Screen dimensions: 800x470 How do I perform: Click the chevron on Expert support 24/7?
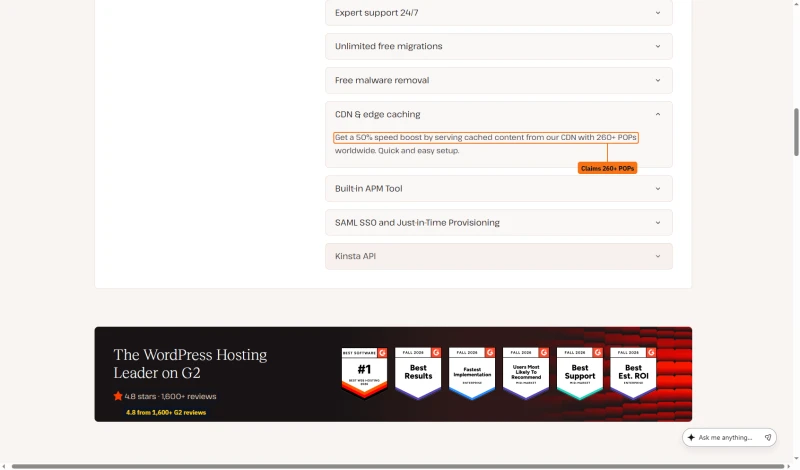click(658, 13)
